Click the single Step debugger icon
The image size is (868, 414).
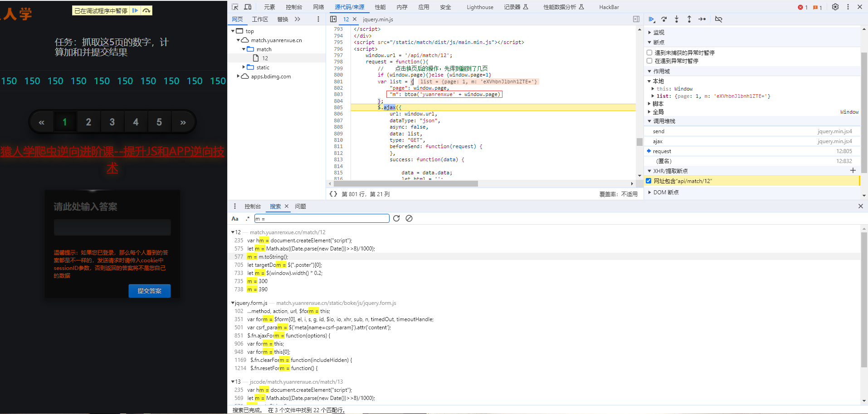(702, 19)
